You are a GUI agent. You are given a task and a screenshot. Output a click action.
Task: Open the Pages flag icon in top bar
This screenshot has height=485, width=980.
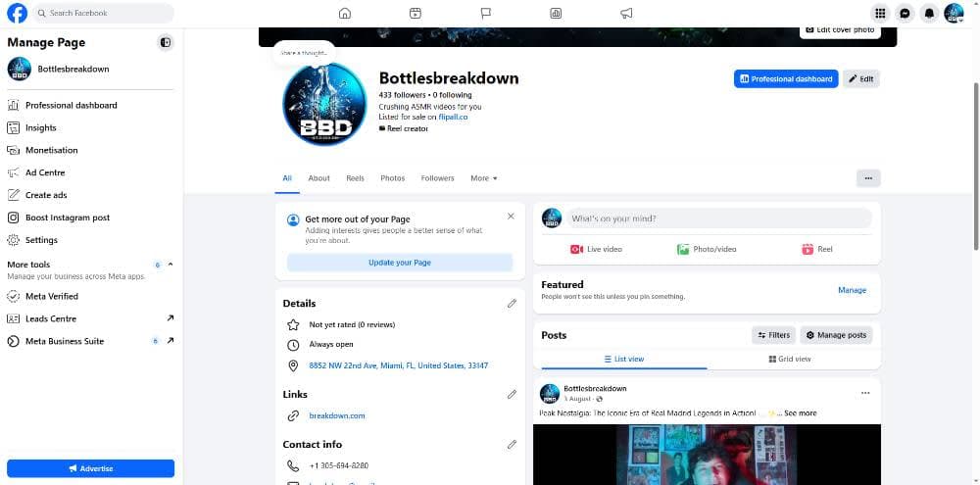click(x=486, y=13)
